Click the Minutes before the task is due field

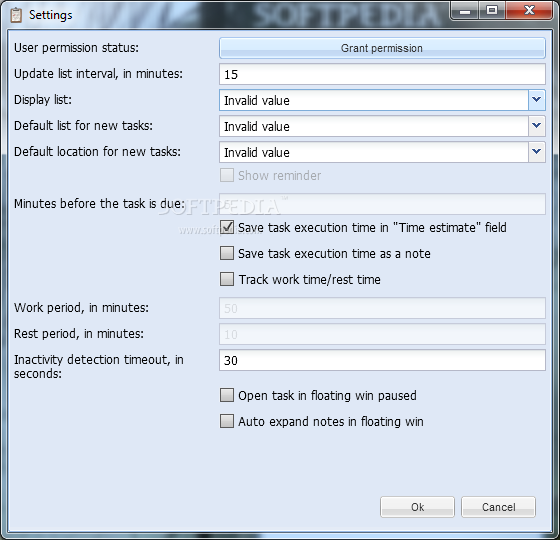(x=382, y=204)
